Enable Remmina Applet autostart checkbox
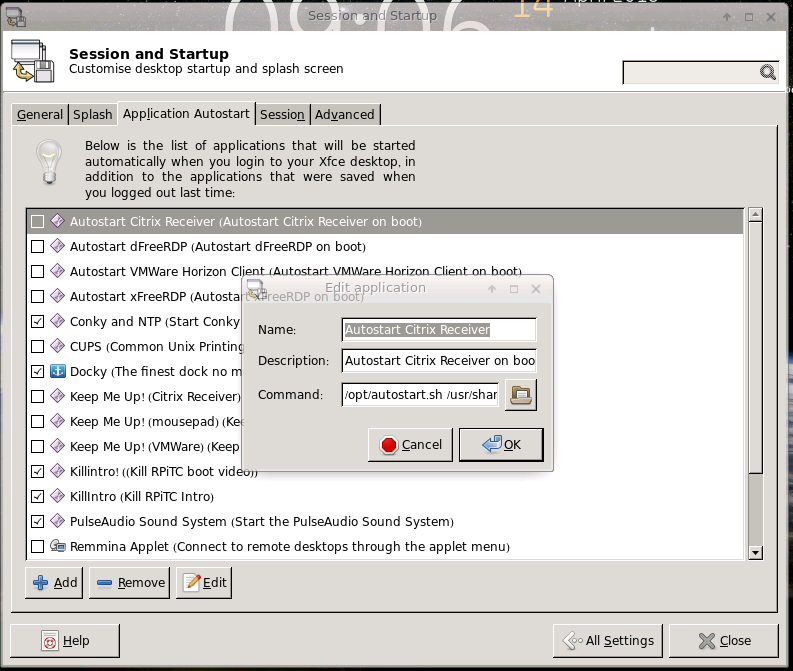The image size is (793, 671). (x=37, y=547)
